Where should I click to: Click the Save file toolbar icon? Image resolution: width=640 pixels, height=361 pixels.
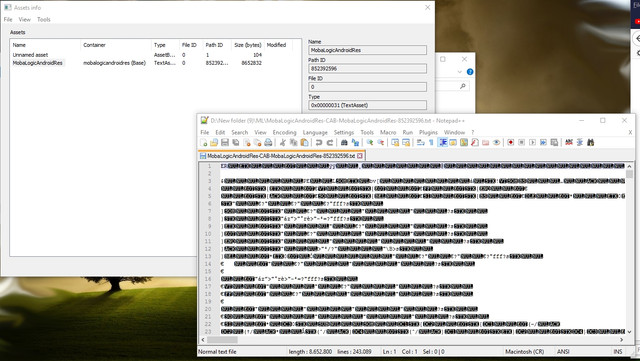tap(225, 143)
